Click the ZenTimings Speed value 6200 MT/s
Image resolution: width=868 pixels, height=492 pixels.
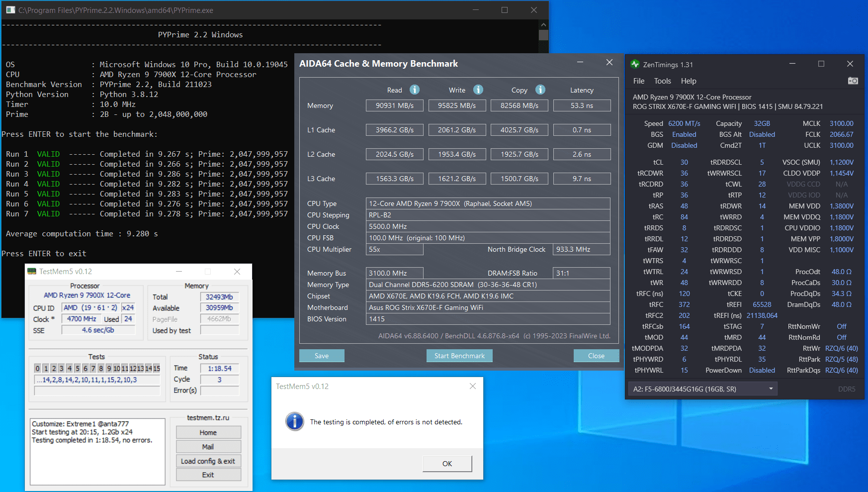(x=684, y=123)
